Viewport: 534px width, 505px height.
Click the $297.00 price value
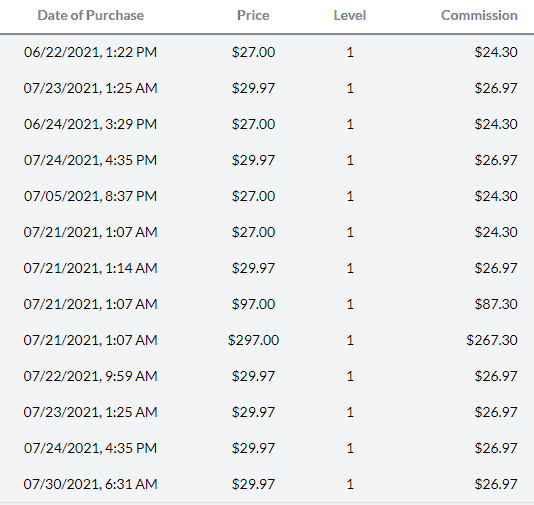point(253,340)
